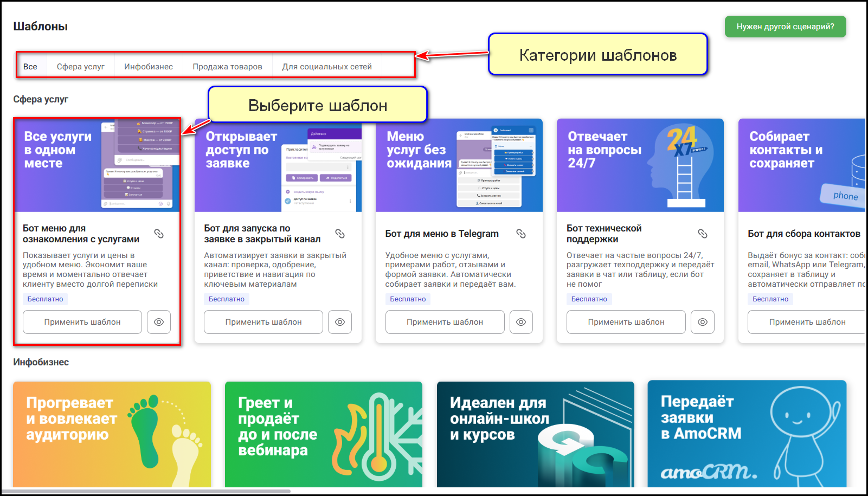Image resolution: width=868 pixels, height=496 pixels.
Task: Click the horizontal scrollbar at bottom
Action: coord(146,492)
